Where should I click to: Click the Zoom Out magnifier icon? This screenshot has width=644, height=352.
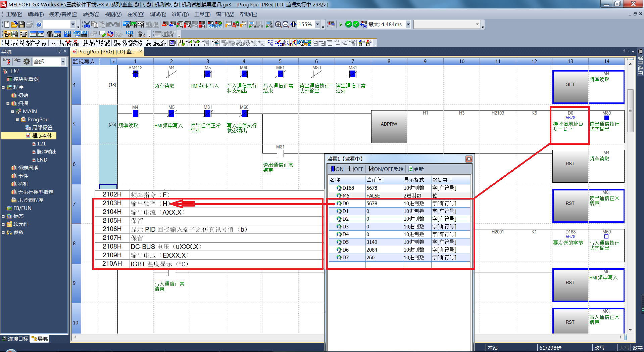coord(286,25)
